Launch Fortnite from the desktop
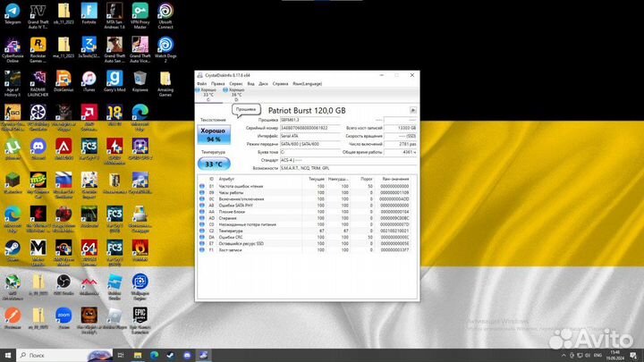 point(89,13)
